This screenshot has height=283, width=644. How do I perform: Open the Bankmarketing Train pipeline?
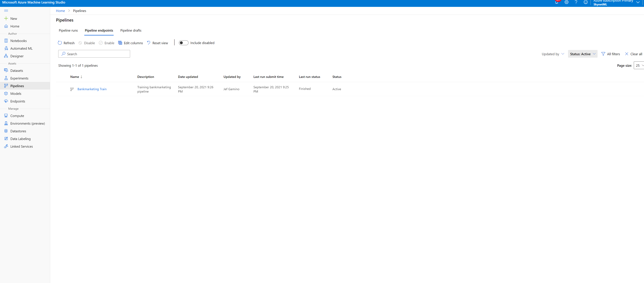tap(92, 89)
